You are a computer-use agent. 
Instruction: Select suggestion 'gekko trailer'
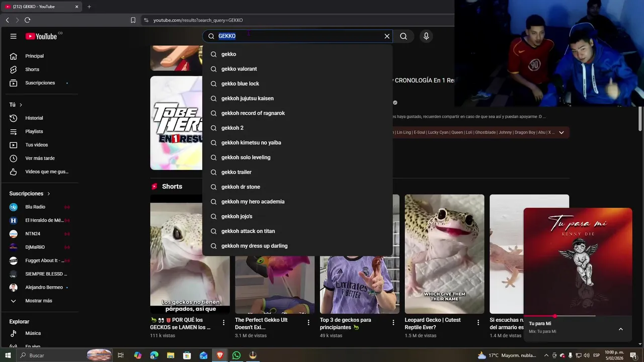[297, 172]
